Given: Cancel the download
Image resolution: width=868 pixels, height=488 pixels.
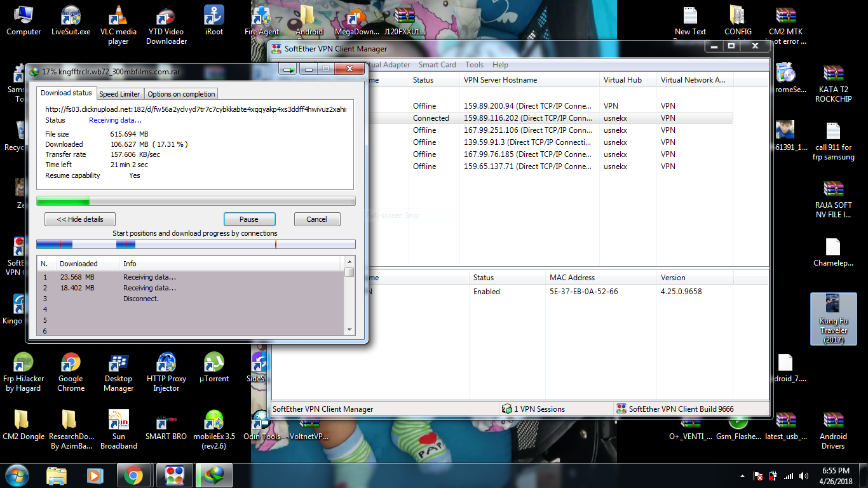Looking at the screenshot, I should click(x=317, y=219).
